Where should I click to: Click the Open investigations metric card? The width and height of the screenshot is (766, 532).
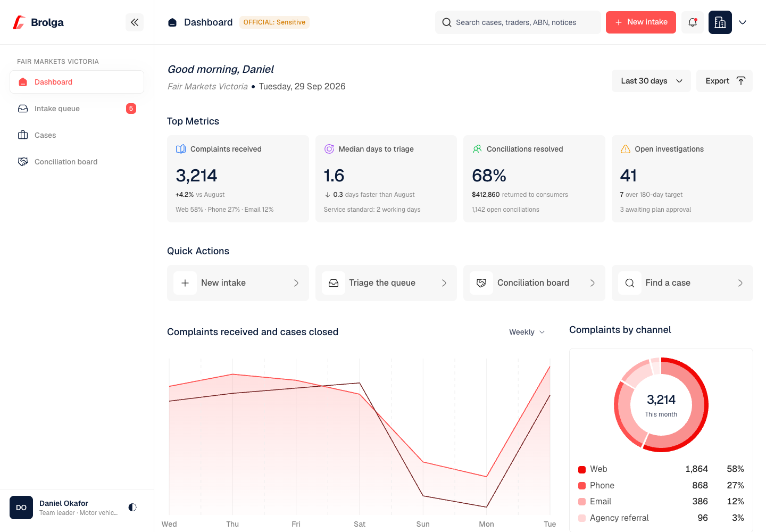point(682,179)
